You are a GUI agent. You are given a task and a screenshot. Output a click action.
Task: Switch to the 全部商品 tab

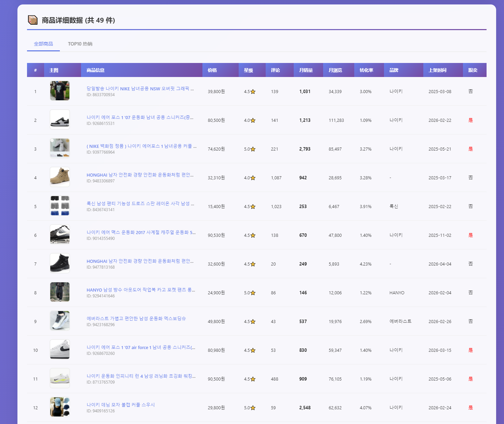point(43,44)
